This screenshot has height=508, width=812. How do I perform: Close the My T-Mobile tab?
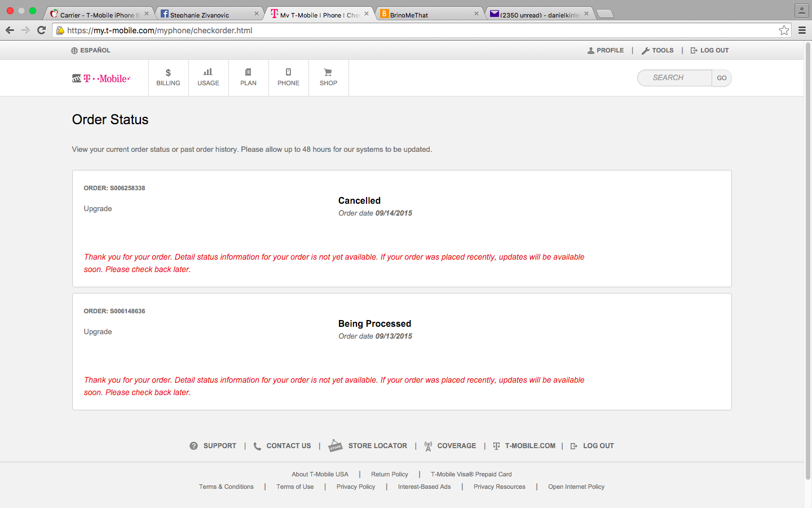pyautogui.click(x=367, y=14)
